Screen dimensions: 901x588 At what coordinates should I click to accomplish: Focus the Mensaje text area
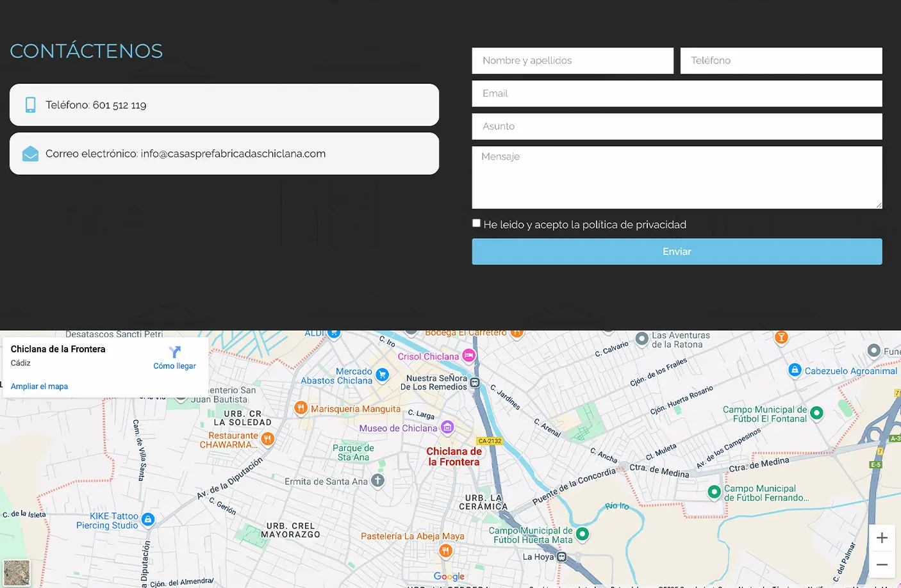tap(677, 177)
